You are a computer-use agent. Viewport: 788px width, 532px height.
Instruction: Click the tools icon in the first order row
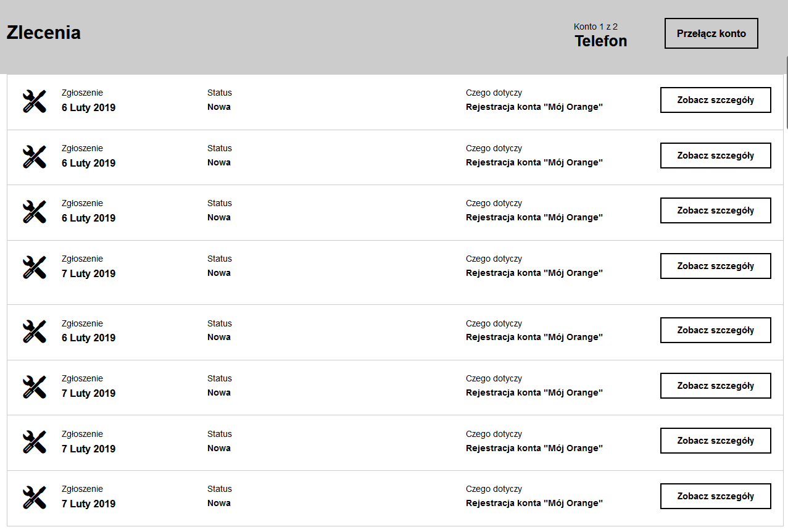click(x=35, y=101)
